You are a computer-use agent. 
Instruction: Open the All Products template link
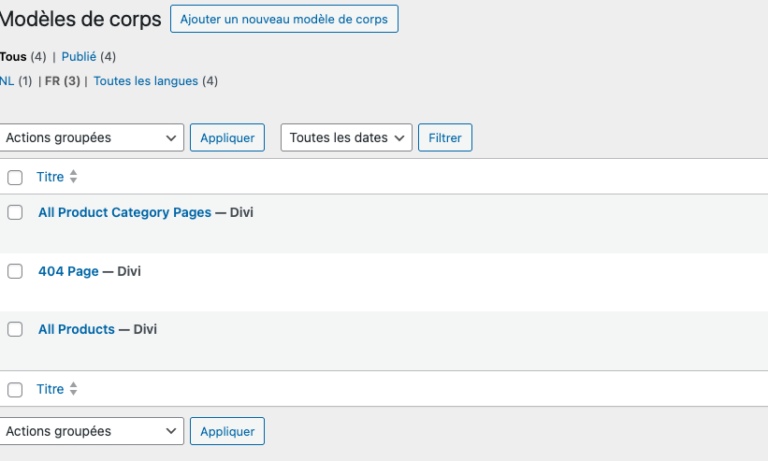(76, 329)
